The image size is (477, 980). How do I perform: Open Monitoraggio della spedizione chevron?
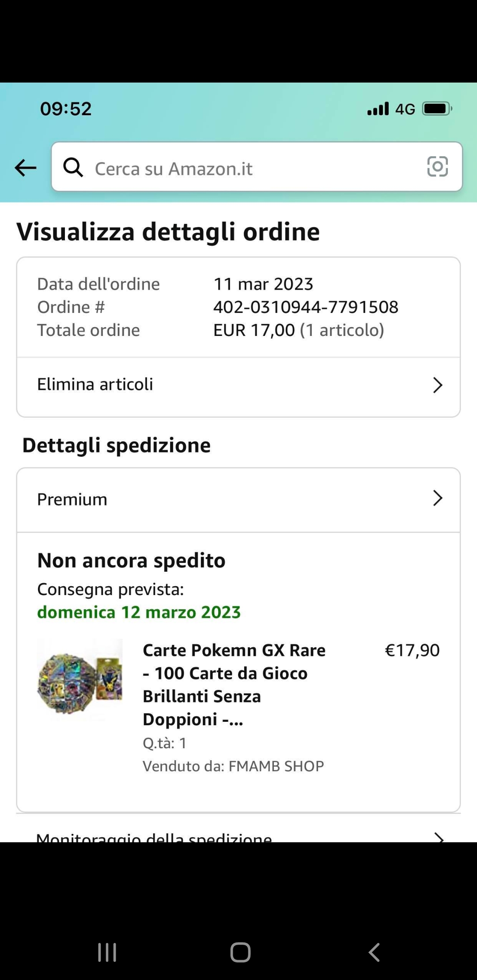point(438,837)
